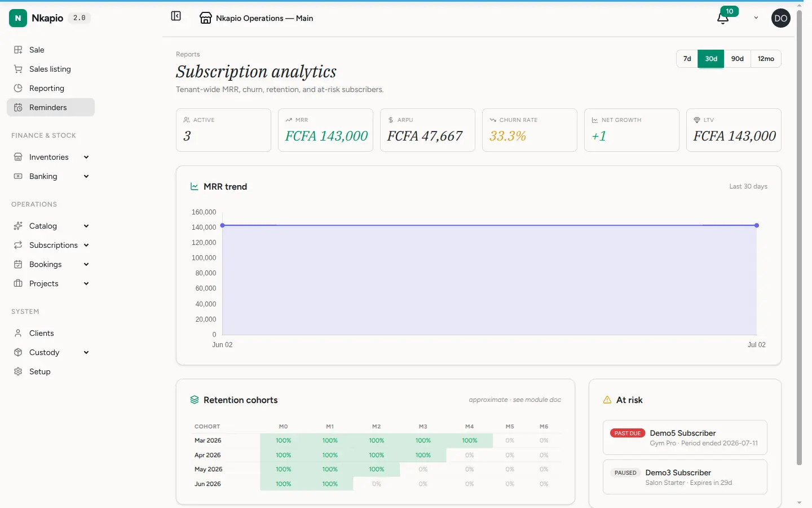Click the Subscriptions repeat icon
The height and width of the screenshot is (508, 812).
(18, 245)
